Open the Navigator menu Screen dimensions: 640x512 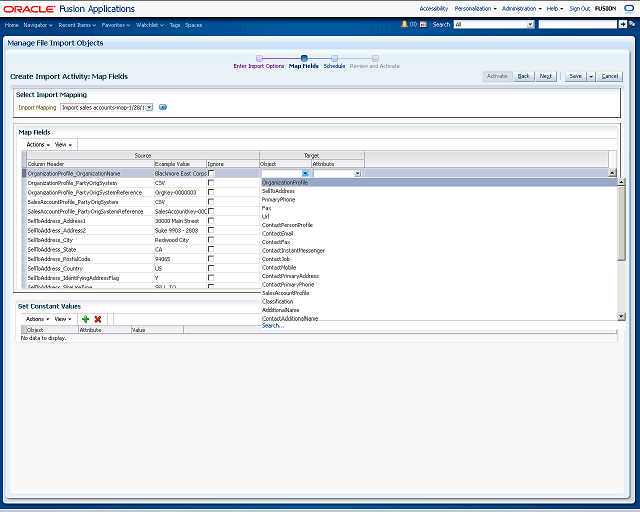39,23
